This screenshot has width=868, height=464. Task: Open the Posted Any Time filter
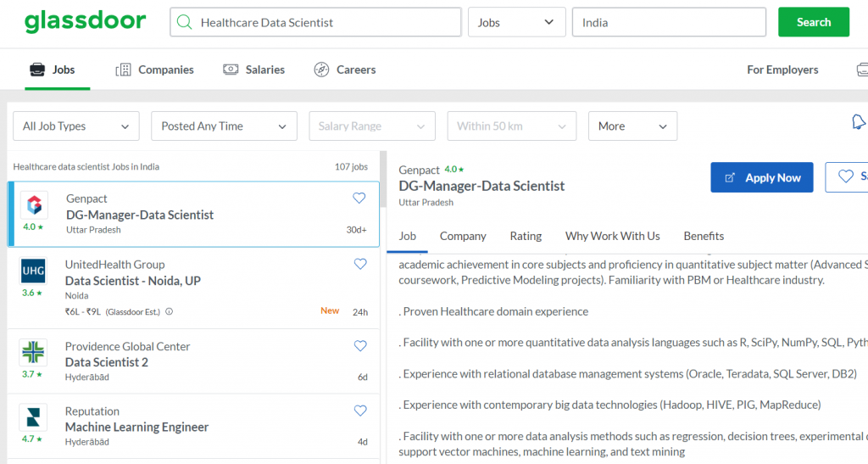click(x=224, y=126)
